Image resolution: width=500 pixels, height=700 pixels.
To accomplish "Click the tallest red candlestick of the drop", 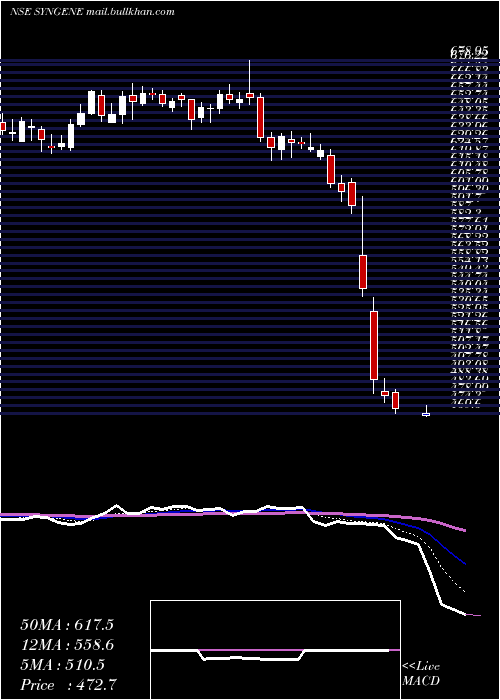I will (374, 346).
